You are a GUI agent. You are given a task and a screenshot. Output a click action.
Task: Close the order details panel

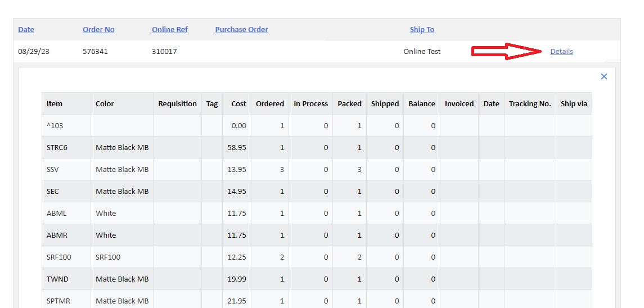(604, 76)
